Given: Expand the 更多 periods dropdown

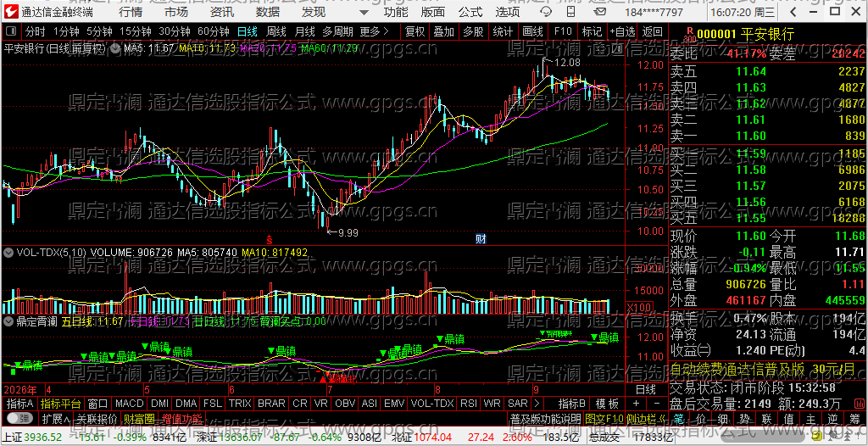Looking at the screenshot, I should click(x=374, y=31).
